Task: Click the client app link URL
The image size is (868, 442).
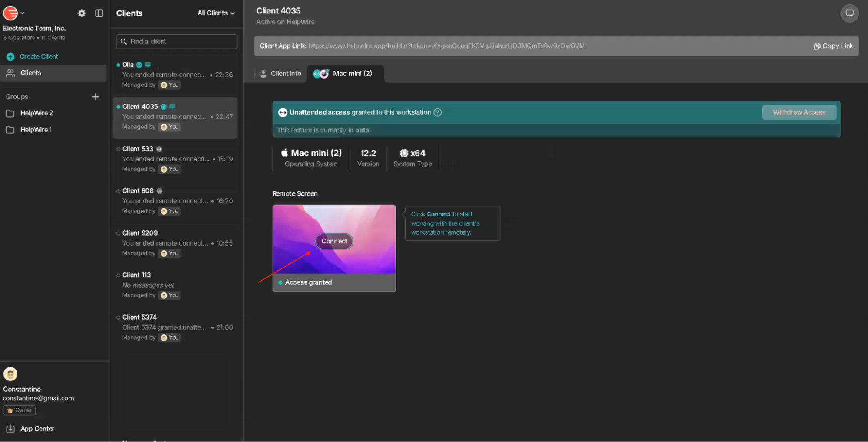Action: click(x=446, y=46)
